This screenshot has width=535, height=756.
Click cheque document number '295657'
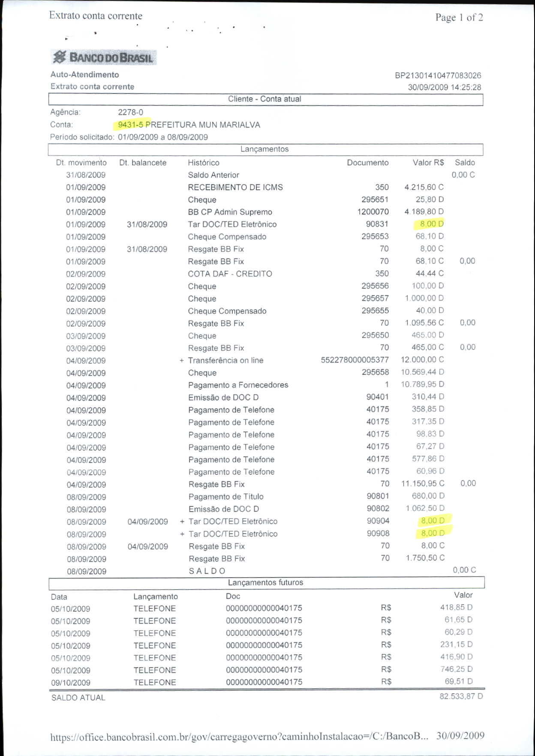click(x=375, y=298)
